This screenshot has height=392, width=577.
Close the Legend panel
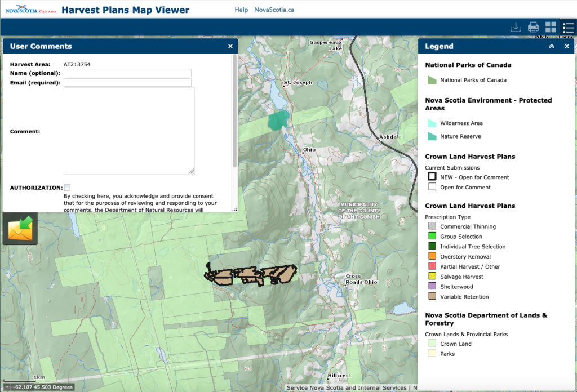(567, 47)
